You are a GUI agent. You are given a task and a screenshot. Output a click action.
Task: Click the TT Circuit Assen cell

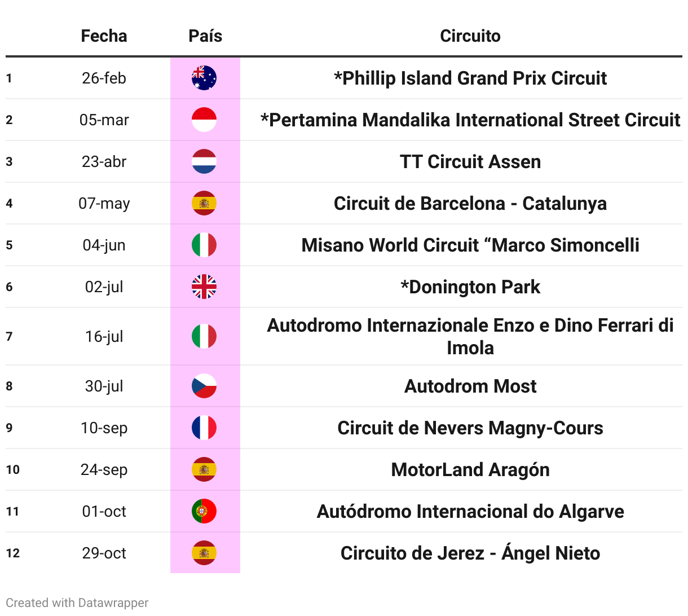[x=470, y=162]
